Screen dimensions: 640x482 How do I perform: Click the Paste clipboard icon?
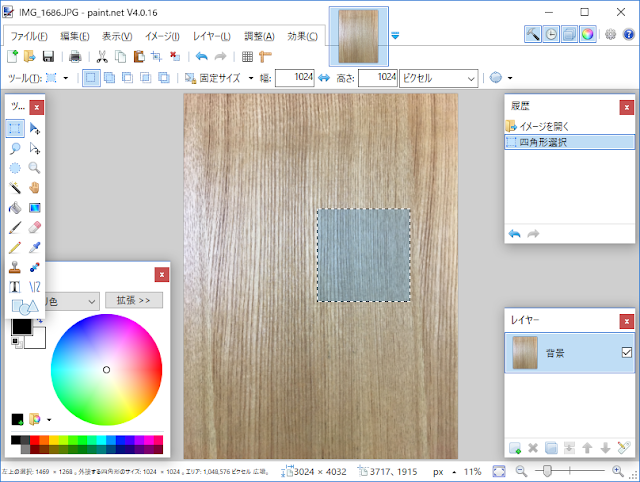139,56
